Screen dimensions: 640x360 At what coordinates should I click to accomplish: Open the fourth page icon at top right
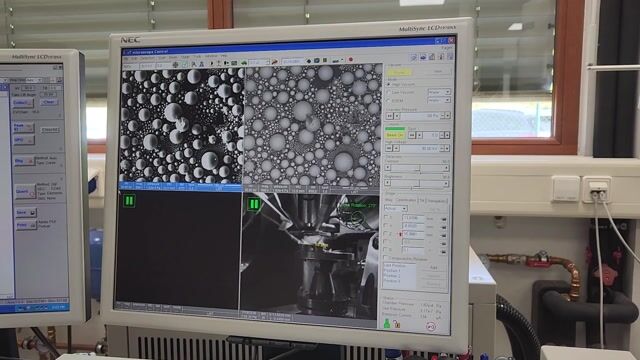pyautogui.click(x=441, y=57)
